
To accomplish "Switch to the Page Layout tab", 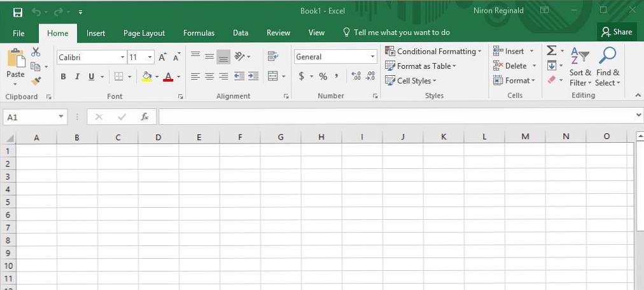I will pyautogui.click(x=144, y=33).
